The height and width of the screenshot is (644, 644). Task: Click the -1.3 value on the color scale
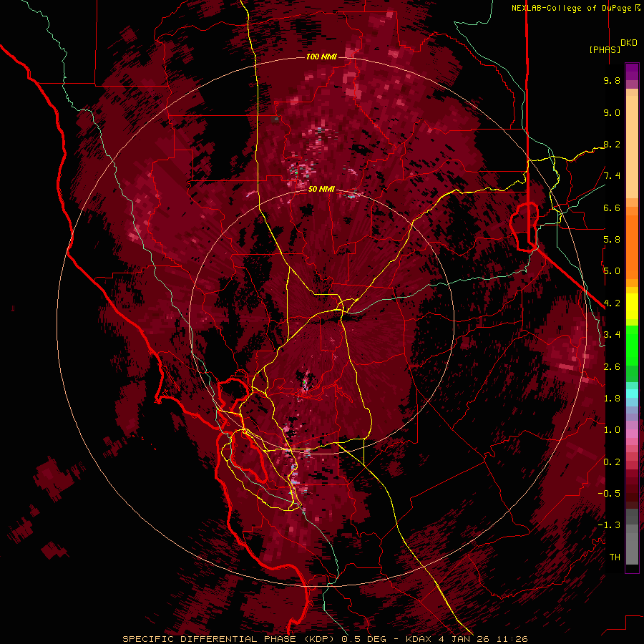[x=609, y=525]
